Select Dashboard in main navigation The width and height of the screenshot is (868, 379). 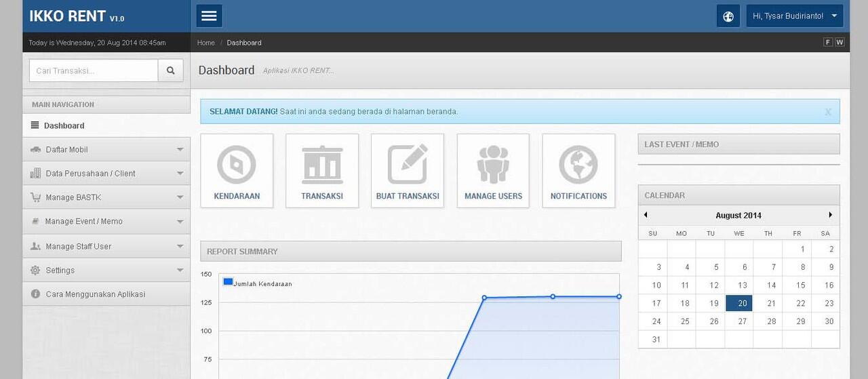coord(106,125)
